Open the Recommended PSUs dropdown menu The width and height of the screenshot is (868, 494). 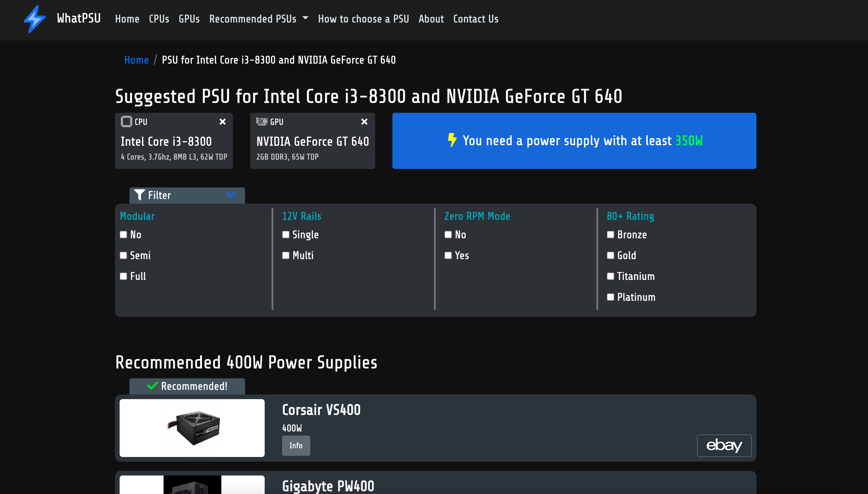pos(259,19)
